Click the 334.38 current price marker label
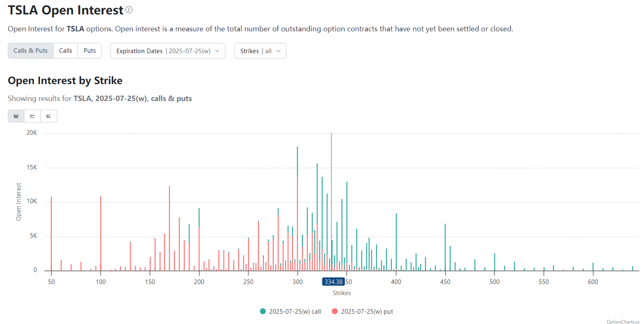This screenshot has width=644, height=324. [333, 282]
